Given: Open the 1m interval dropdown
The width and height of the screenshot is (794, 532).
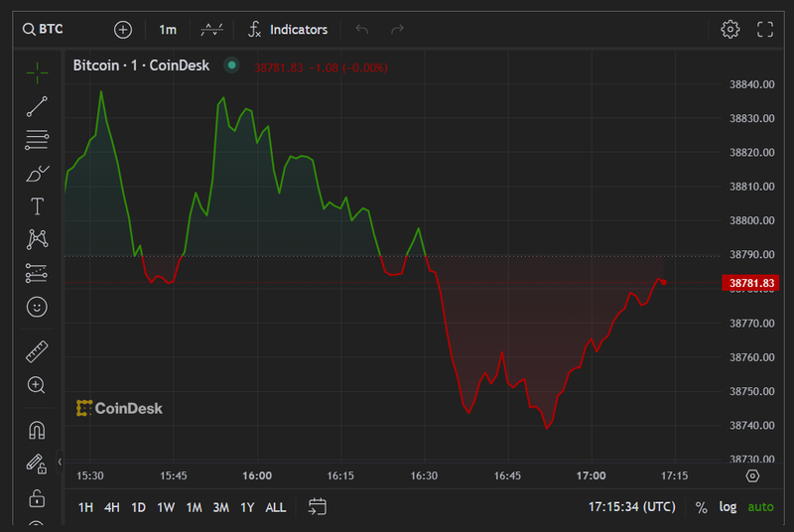Looking at the screenshot, I should coord(168,30).
